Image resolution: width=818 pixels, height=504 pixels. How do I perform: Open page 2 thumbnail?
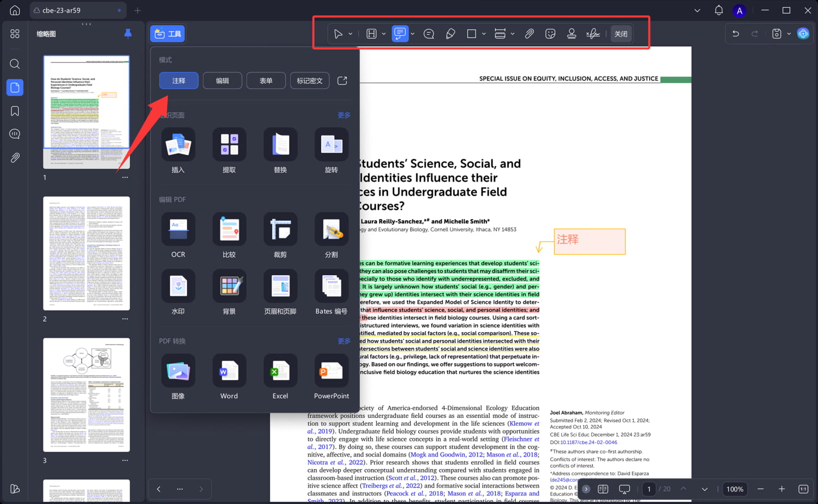87,253
